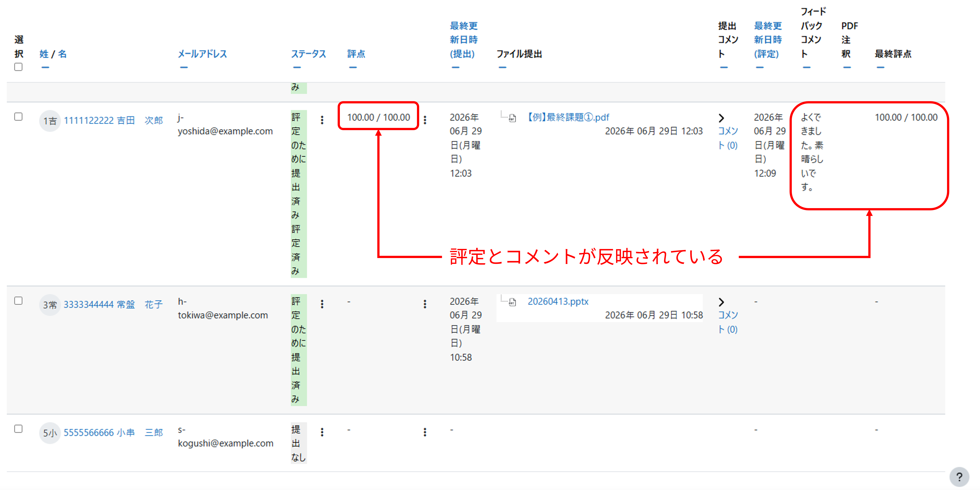Sort by 名 column header
This screenshot has height=490, width=980.
[x=62, y=54]
